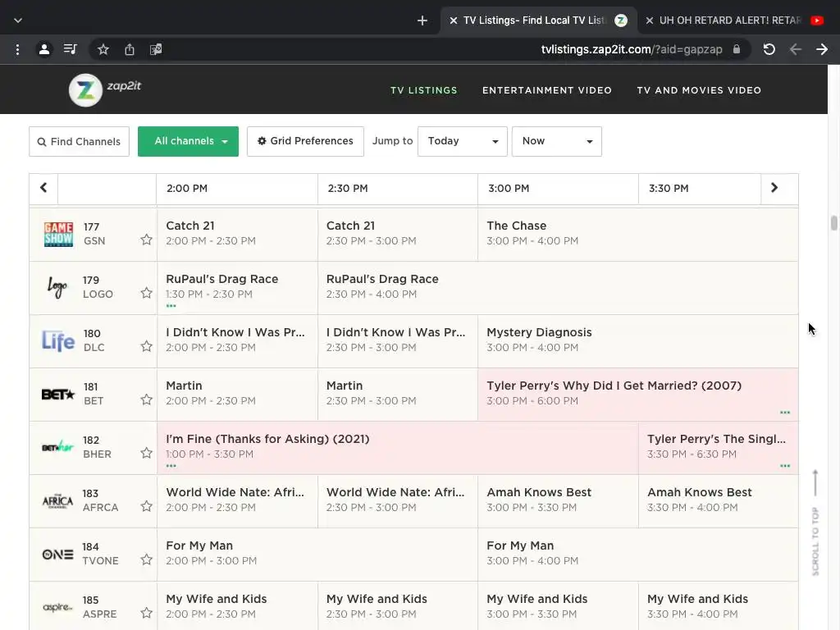Viewport: 840px width, 630px height.
Task: Favorite the LOGO channel star
Action: click(x=146, y=293)
